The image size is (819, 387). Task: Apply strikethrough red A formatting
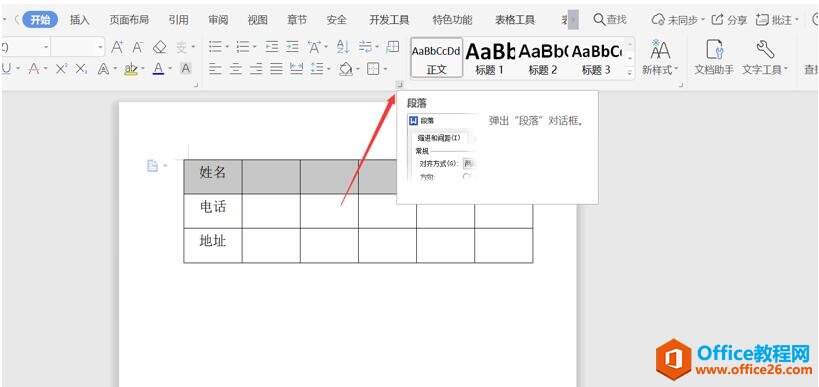pos(34,68)
